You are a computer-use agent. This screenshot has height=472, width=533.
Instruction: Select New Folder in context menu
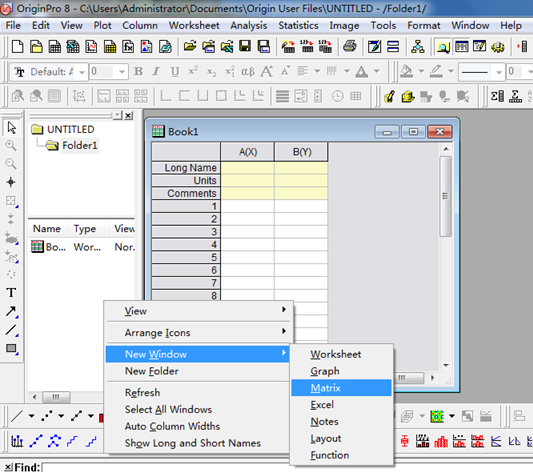[198, 371]
